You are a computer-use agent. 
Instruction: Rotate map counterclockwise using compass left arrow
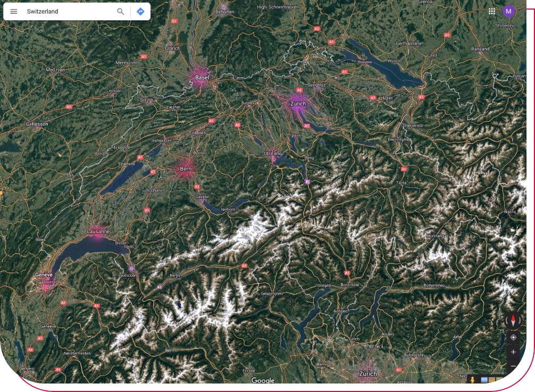tap(507, 320)
